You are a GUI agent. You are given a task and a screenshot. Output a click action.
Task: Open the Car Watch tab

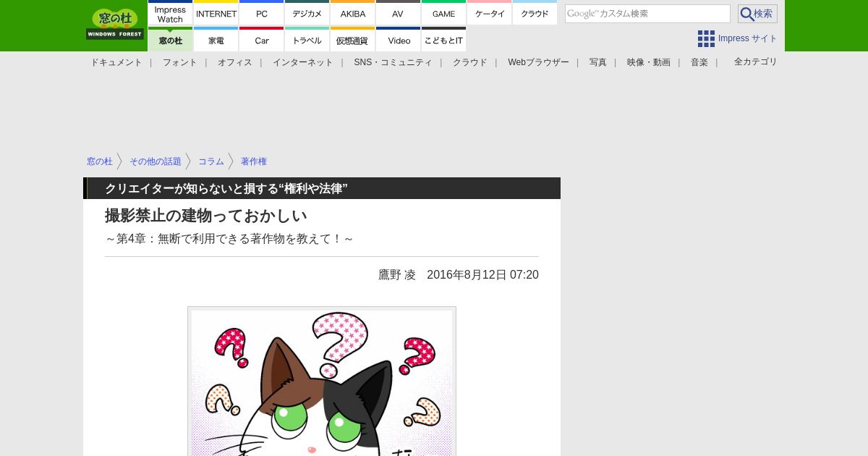261,39
